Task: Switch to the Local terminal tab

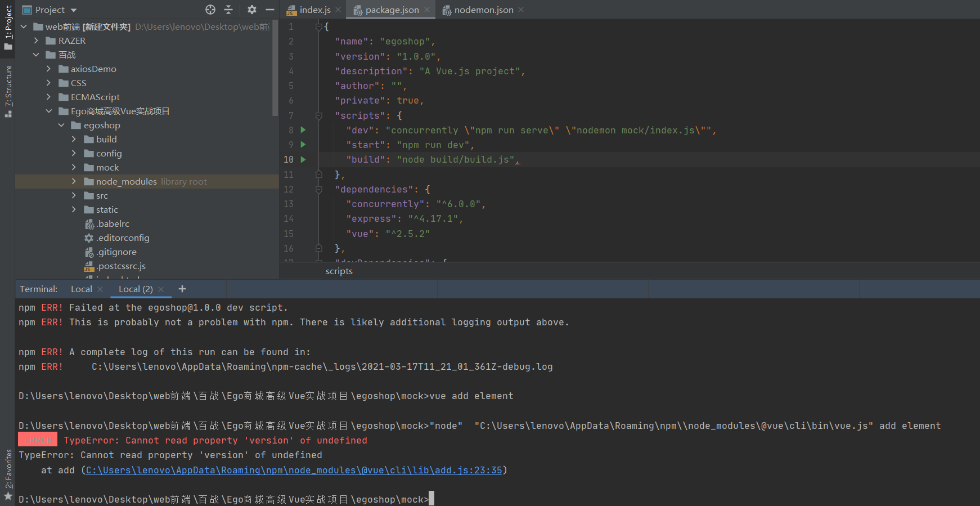Action: point(82,289)
